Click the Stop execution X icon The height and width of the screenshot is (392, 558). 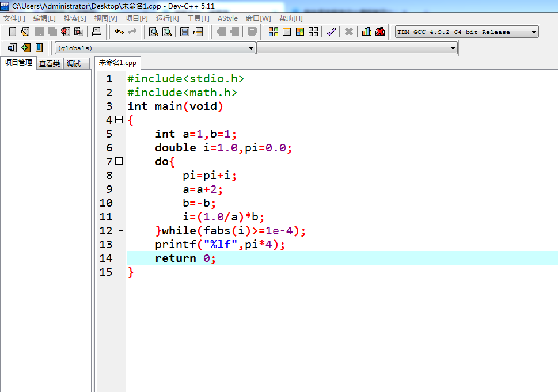(349, 32)
